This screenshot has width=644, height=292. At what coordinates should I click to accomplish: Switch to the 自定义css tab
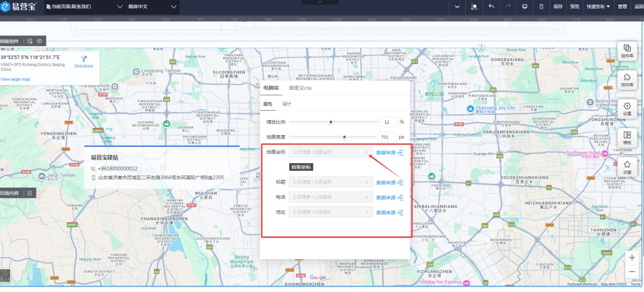point(300,87)
